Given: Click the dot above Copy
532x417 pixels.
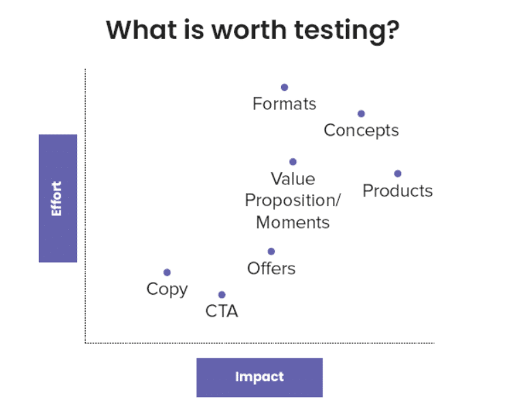Looking at the screenshot, I should pyautogui.click(x=167, y=272).
